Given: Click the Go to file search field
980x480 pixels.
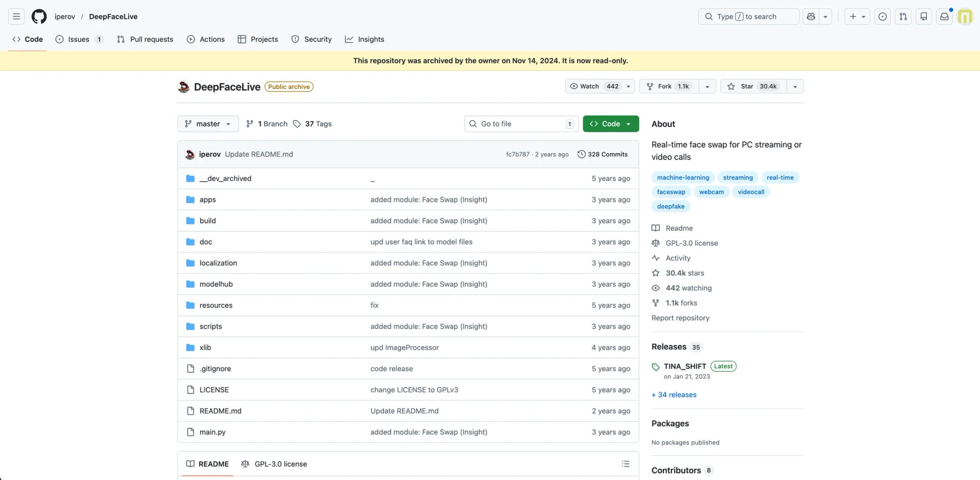Looking at the screenshot, I should point(521,123).
